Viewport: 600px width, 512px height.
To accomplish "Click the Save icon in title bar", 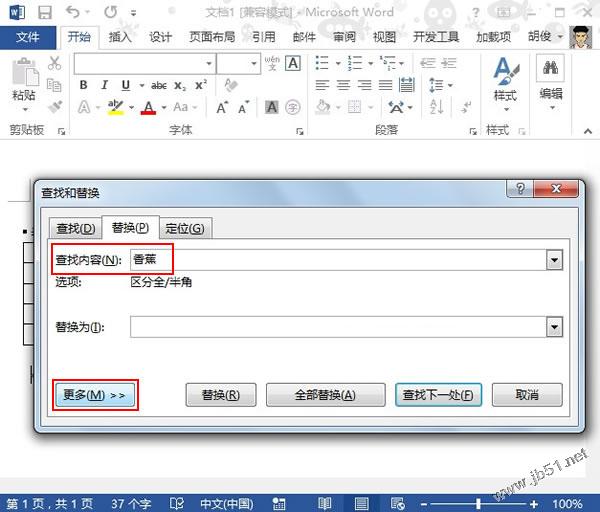I will pos(45,13).
